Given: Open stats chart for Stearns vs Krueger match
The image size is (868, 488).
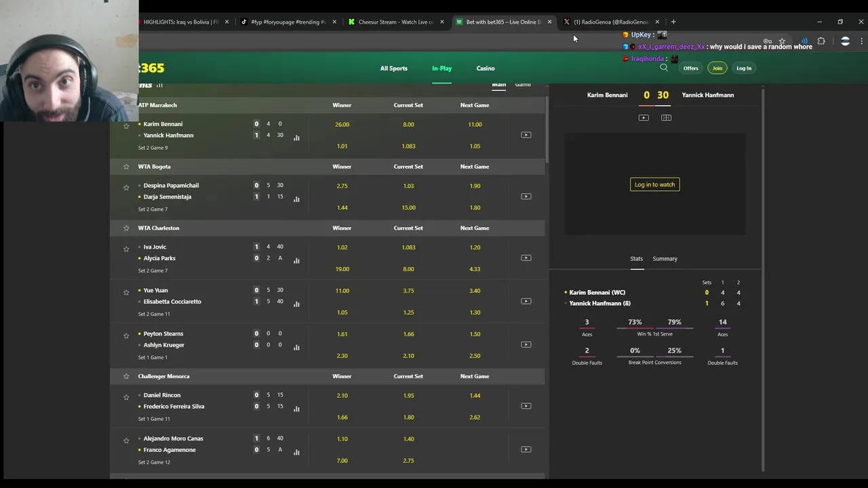Looking at the screenshot, I should tap(296, 348).
